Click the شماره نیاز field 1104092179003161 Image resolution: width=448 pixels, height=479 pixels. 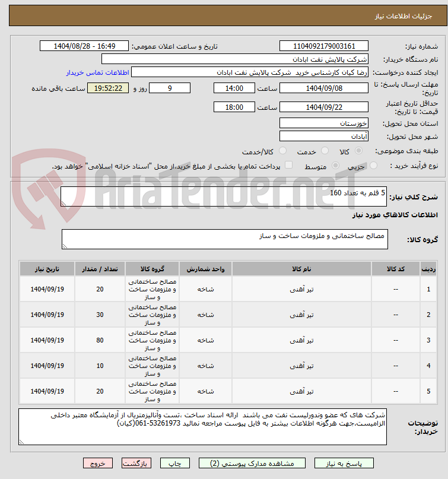click(324, 46)
